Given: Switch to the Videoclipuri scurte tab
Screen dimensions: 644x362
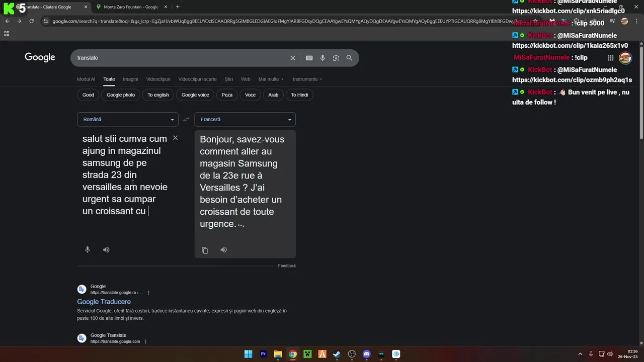Looking at the screenshot, I should [197, 79].
